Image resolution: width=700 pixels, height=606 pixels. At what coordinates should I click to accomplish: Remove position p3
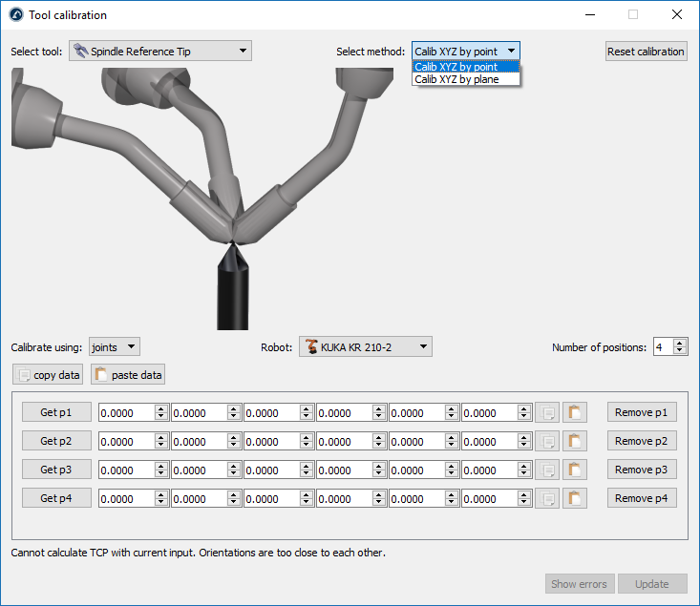[x=642, y=470]
